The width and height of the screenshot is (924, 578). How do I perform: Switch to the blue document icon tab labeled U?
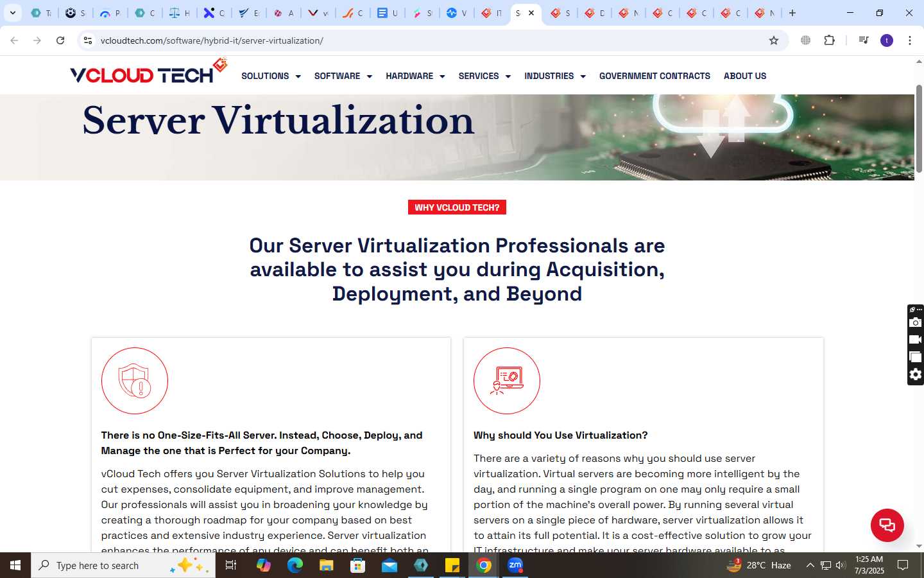[388, 13]
